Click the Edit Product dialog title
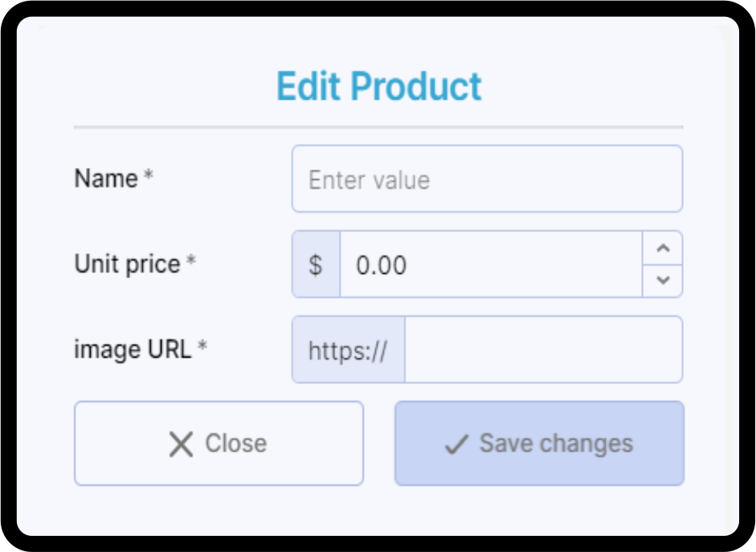 point(378,87)
